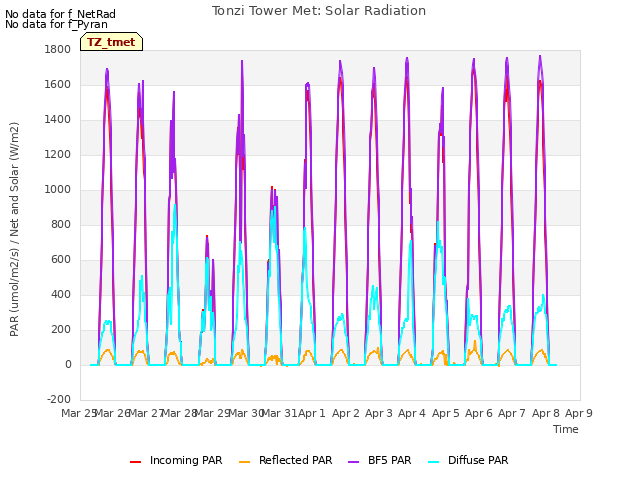Viewport: 640px width, 480px height.
Task: Click the 400 y-axis tick label
Action: click(61, 295)
